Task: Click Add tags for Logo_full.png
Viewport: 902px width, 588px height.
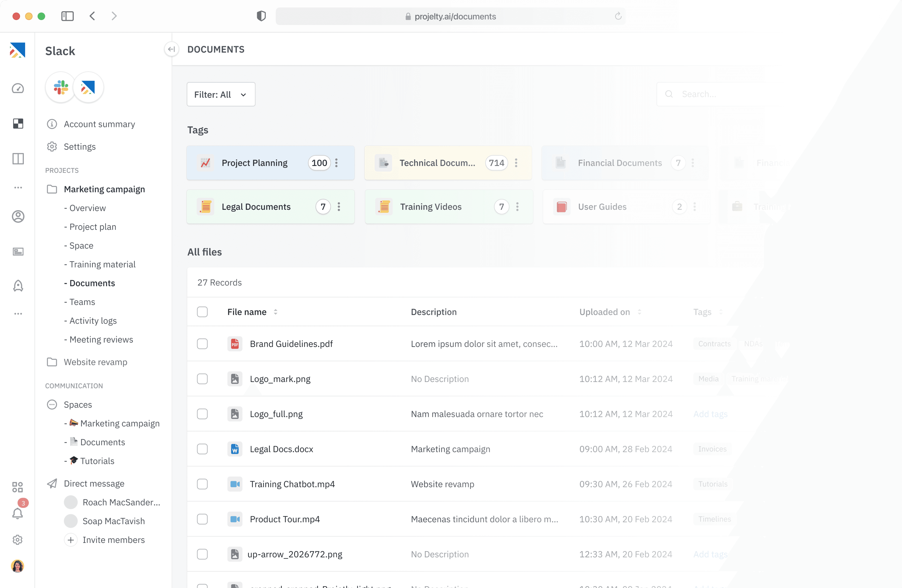Action: coord(710,414)
